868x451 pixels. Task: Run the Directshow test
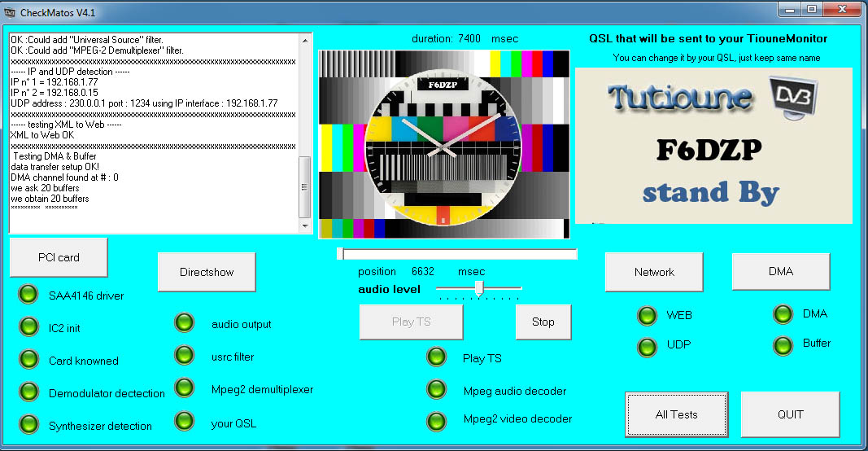[x=207, y=272]
